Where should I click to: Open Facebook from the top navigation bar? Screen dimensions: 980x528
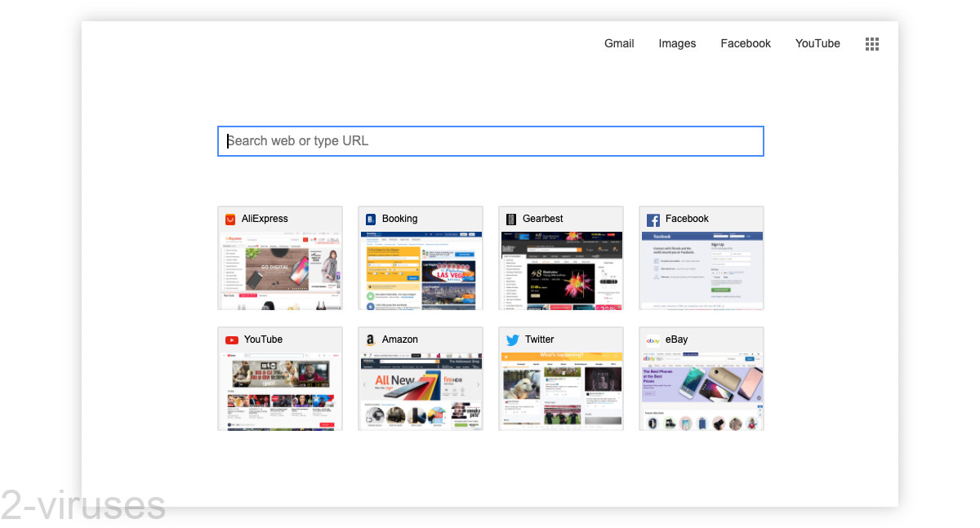(746, 43)
